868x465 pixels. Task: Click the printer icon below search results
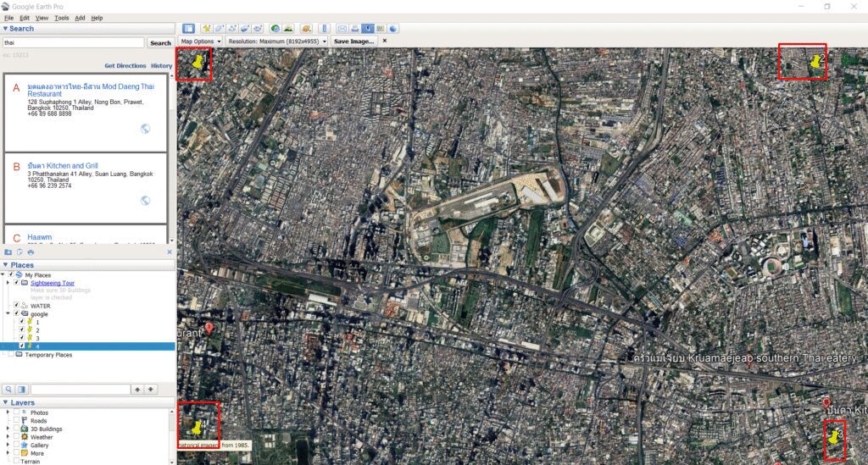[x=31, y=252]
